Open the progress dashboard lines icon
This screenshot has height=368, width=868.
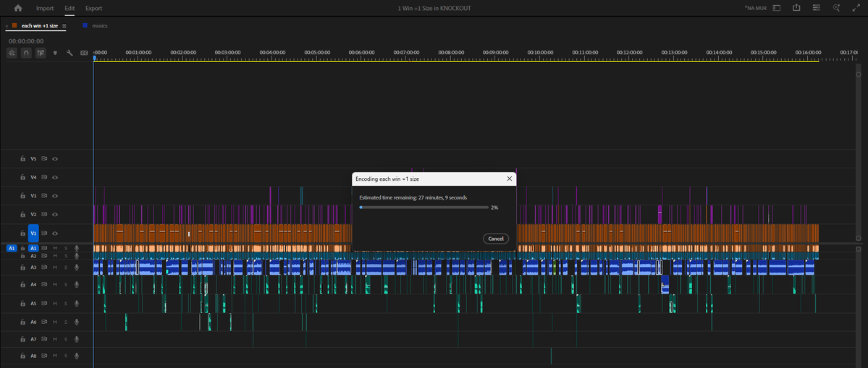point(817,8)
